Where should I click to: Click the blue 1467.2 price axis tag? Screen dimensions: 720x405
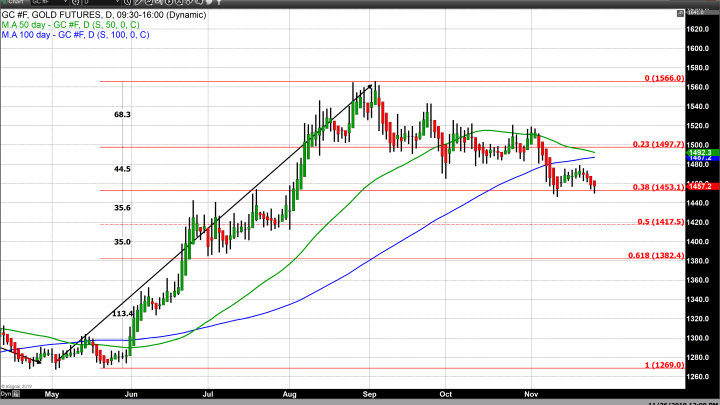tap(698, 158)
